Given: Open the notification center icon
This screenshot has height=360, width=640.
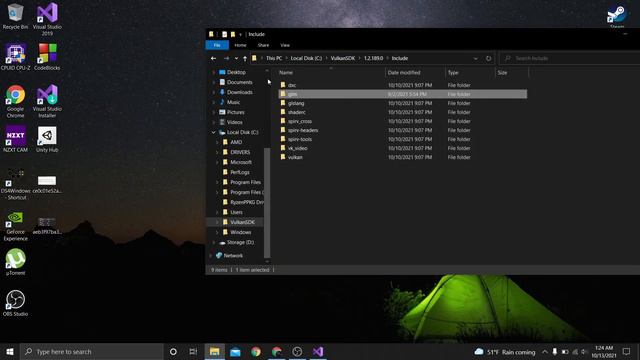Looking at the screenshot, I should click(627, 351).
